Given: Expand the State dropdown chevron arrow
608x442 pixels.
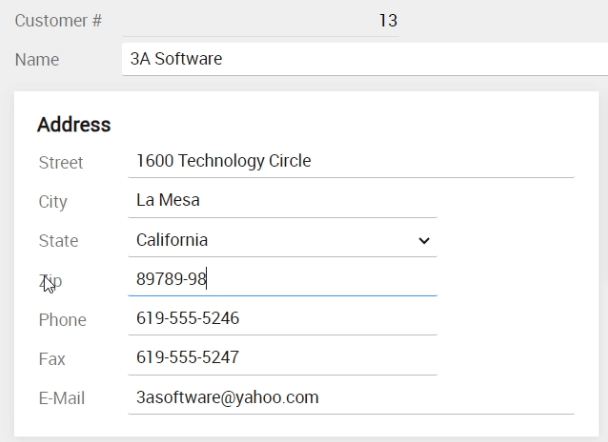Looking at the screenshot, I should (423, 241).
